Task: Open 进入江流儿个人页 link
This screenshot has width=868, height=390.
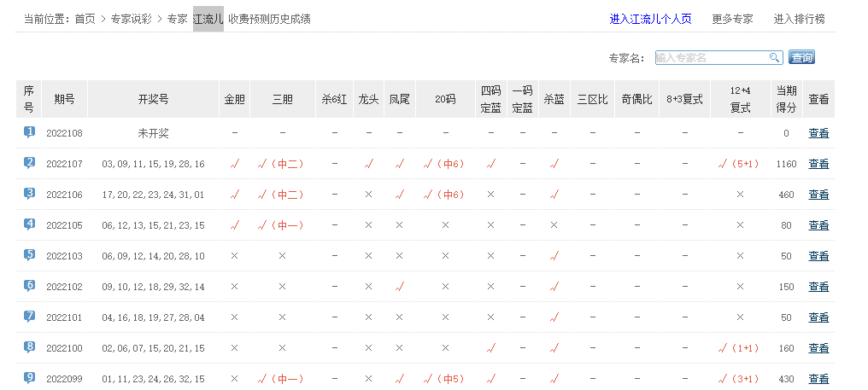Action: coord(650,19)
